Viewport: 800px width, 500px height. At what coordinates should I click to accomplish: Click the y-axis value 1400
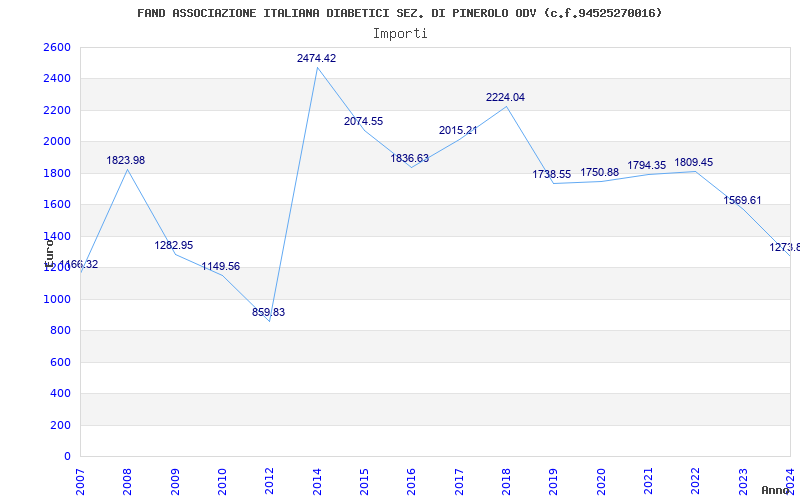[x=57, y=236]
